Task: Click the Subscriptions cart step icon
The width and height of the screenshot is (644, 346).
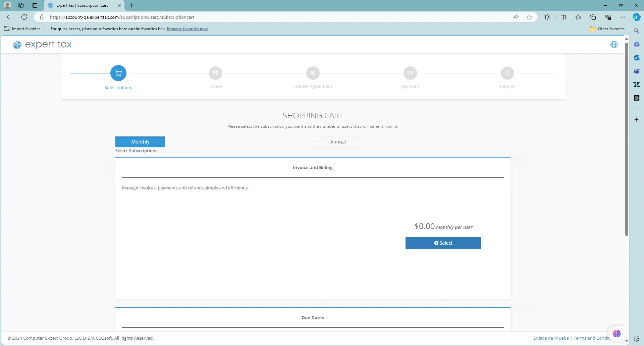Action: (x=118, y=73)
